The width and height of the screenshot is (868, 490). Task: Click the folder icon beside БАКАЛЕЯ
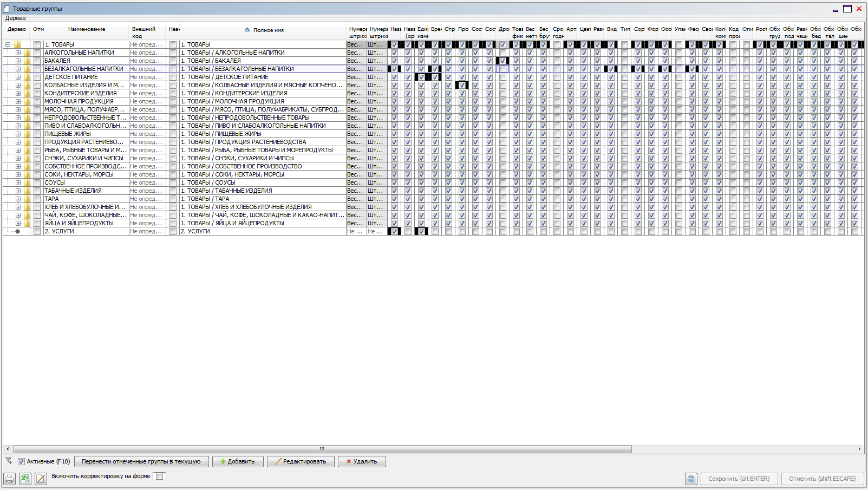(27, 61)
